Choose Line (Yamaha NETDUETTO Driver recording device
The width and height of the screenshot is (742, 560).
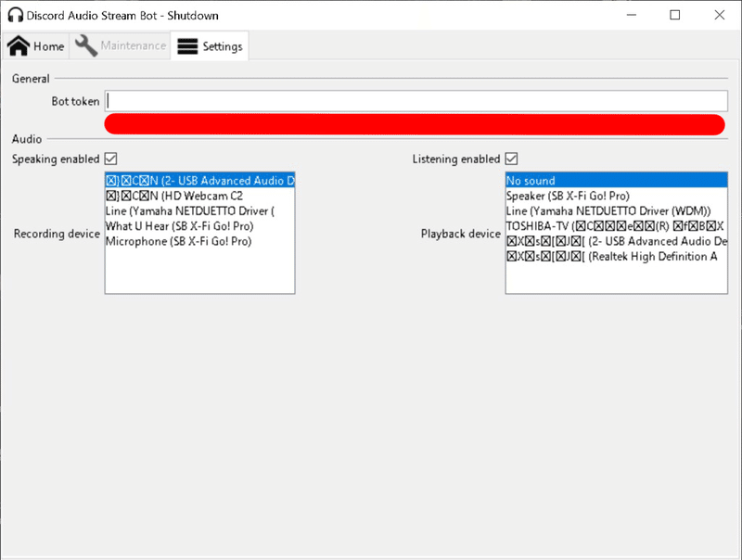(x=199, y=211)
